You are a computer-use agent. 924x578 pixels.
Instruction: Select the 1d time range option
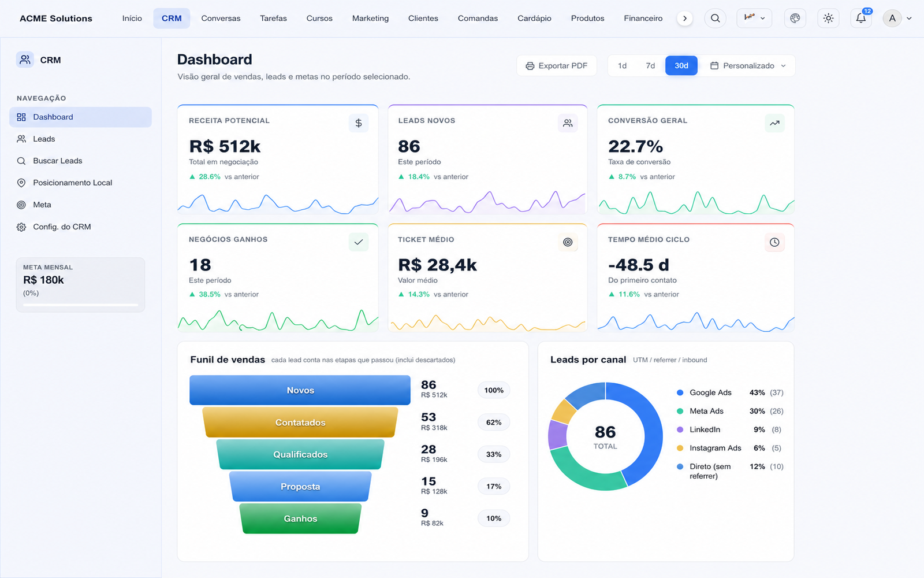tap(622, 66)
